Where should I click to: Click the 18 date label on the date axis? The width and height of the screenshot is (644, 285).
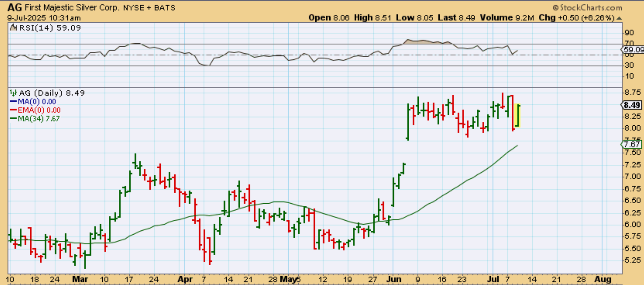(x=35, y=279)
